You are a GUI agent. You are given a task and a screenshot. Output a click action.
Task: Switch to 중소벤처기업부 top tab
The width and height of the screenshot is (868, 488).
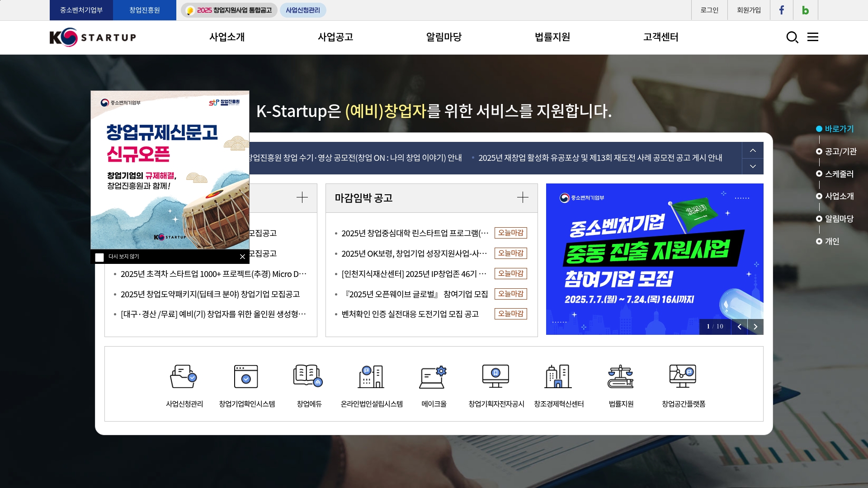81,10
